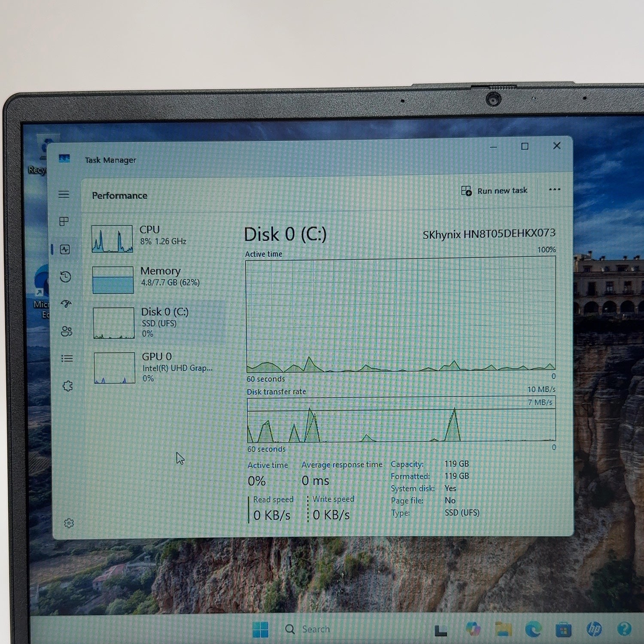The image size is (644, 644).
Task: Click the Run new task button
Action: point(494,191)
